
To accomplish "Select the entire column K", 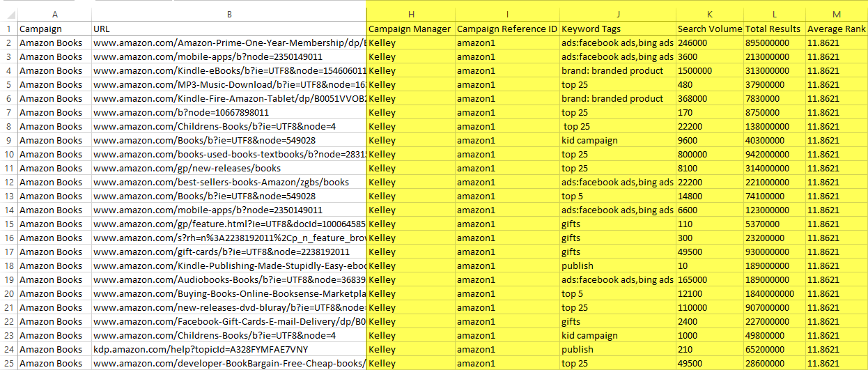I will tap(709, 14).
